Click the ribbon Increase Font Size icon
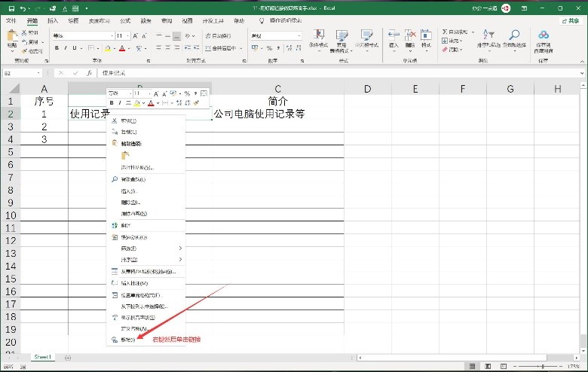 (x=136, y=36)
